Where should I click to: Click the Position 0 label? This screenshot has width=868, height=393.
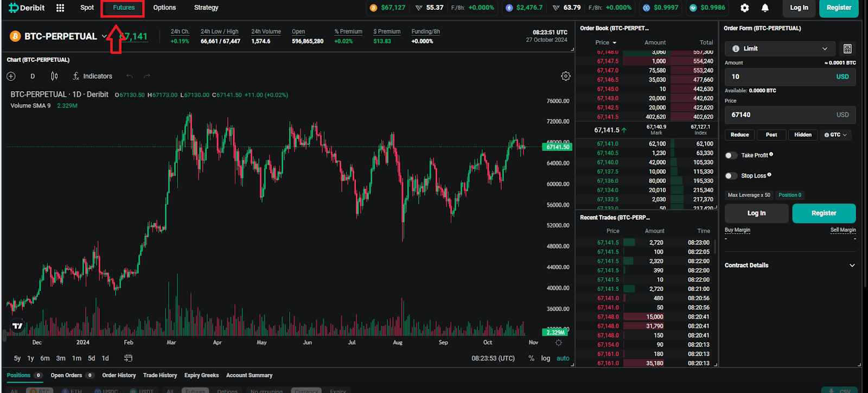tap(790, 195)
